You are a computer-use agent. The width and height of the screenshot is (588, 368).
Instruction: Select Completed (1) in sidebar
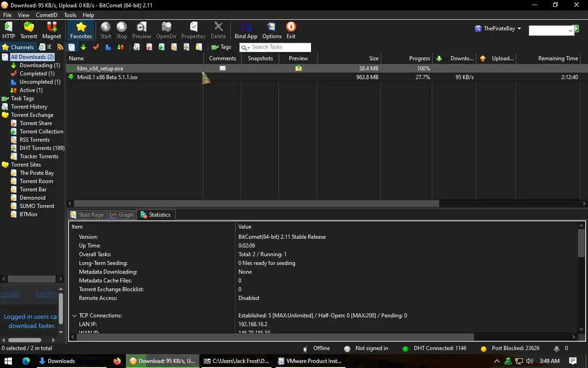point(37,74)
